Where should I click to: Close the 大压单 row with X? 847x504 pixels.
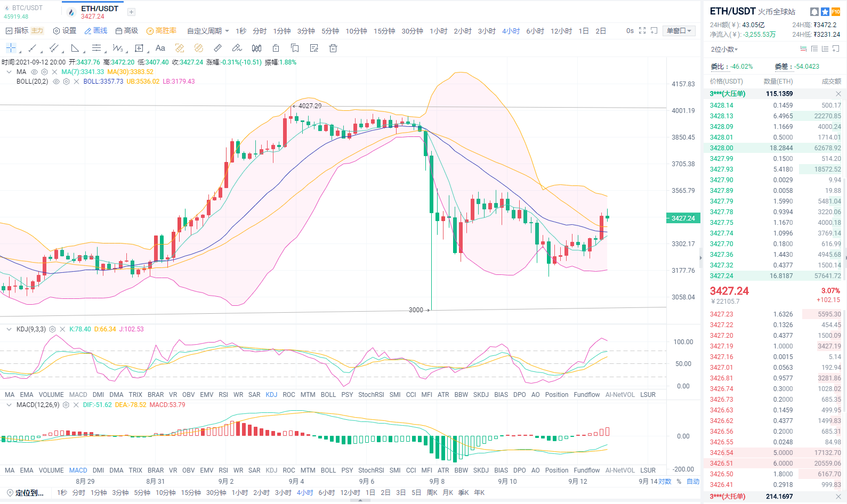click(838, 94)
